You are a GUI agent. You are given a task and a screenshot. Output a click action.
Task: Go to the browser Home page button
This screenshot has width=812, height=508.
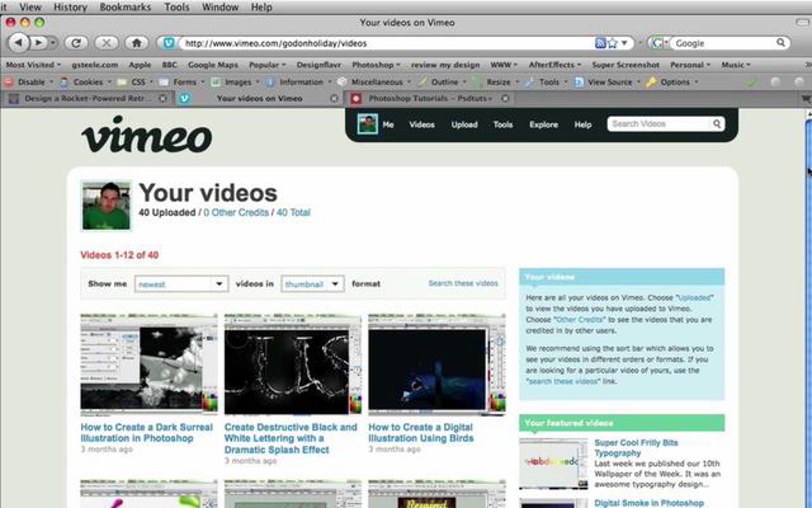point(137,43)
